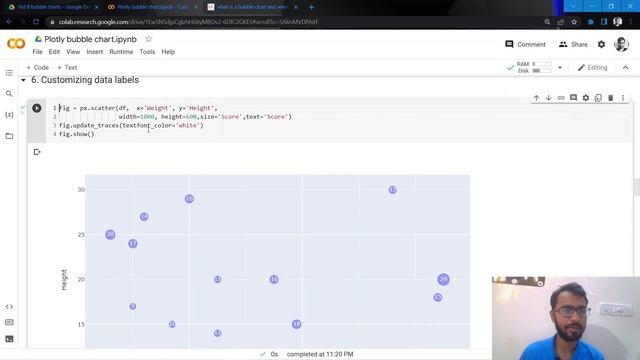640x360 pixels.
Task: Click the Comment button
Action: click(x=525, y=44)
